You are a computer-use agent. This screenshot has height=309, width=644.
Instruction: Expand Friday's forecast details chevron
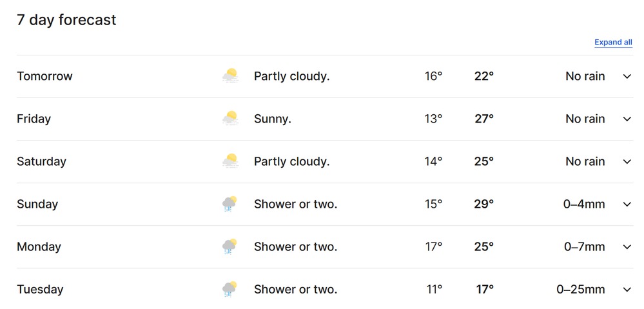pos(627,119)
